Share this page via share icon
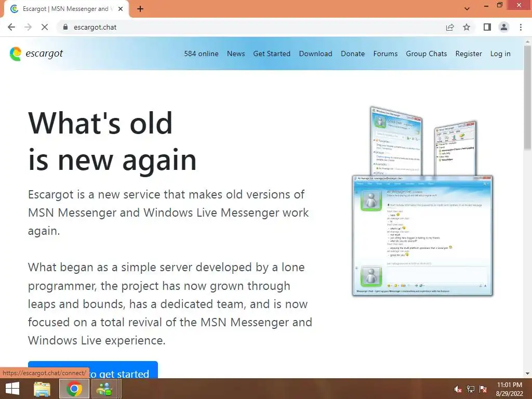The height and width of the screenshot is (399, 532). (x=450, y=27)
